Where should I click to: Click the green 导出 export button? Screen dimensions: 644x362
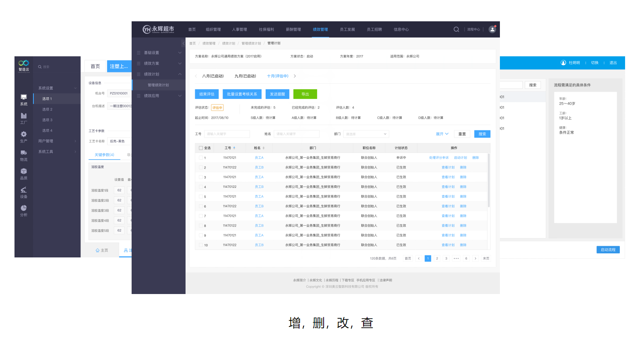305,94
